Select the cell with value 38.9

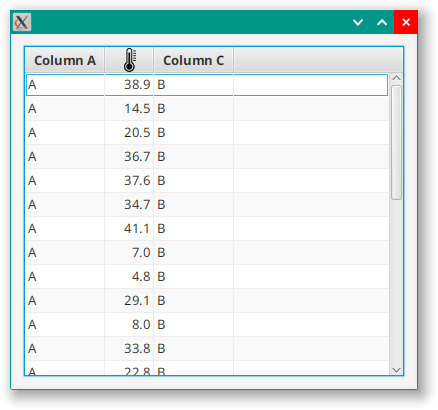coord(129,85)
